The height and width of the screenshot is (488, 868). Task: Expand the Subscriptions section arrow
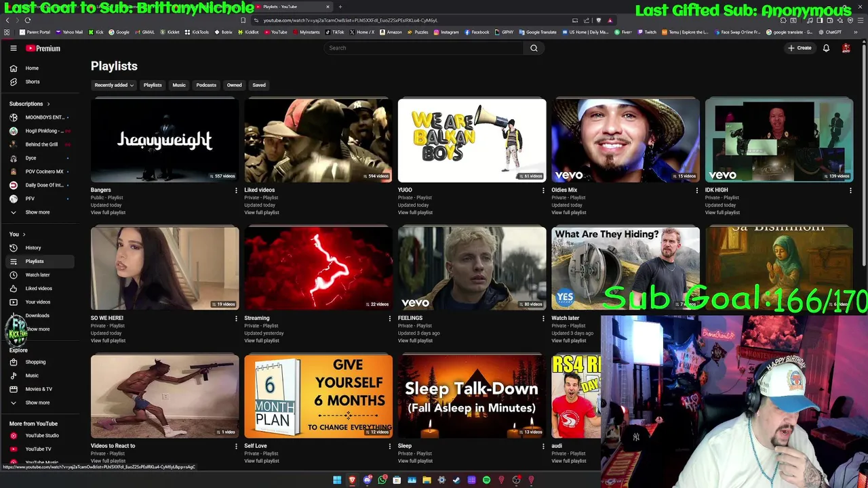(x=48, y=104)
